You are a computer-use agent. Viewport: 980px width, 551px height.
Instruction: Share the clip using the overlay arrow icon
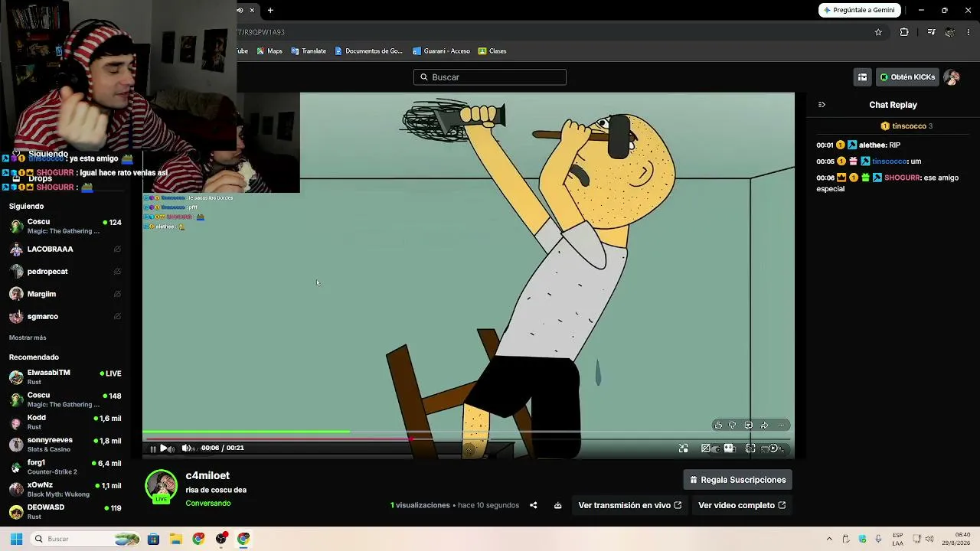(764, 425)
